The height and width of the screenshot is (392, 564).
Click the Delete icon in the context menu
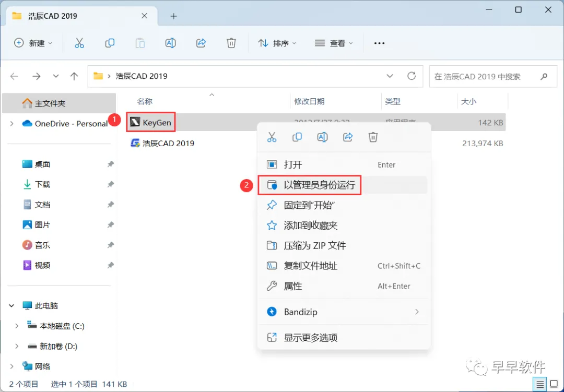coord(373,137)
